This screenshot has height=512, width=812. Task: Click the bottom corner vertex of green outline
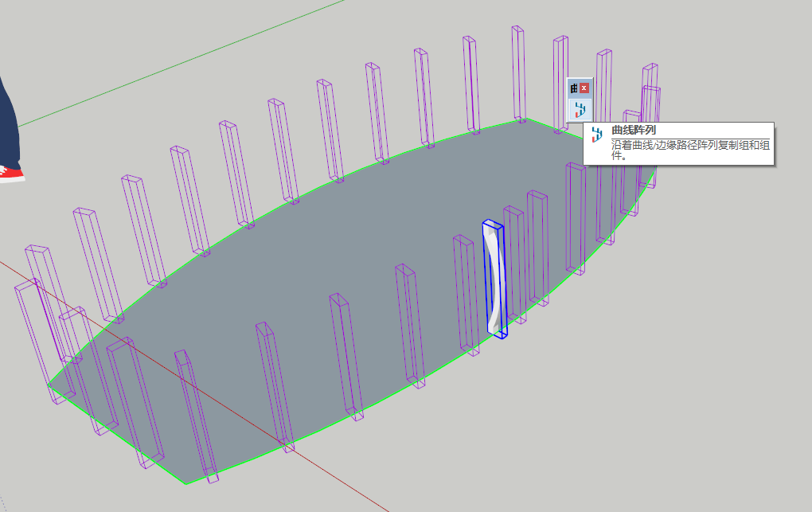(186, 484)
